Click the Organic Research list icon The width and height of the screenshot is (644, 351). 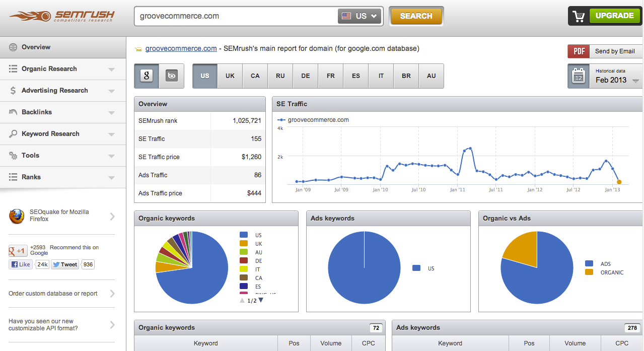pyautogui.click(x=13, y=69)
